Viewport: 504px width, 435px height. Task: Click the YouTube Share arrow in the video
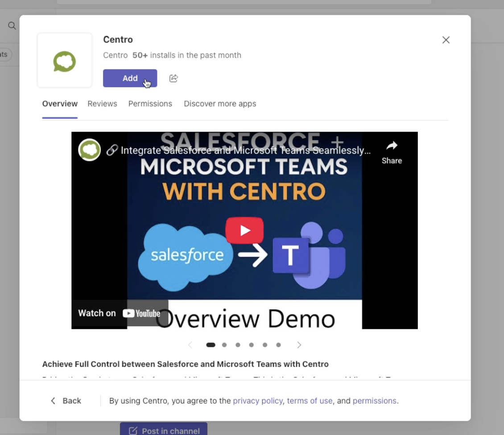392,152
